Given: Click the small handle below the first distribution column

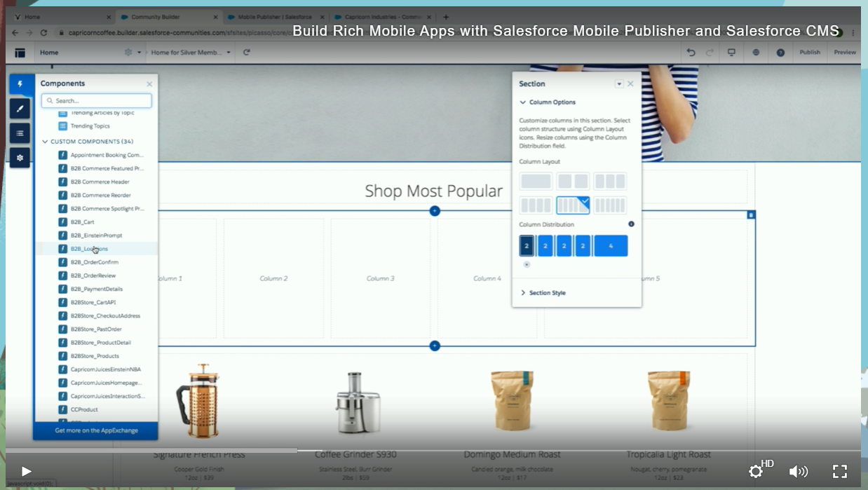Looking at the screenshot, I should 527,264.
